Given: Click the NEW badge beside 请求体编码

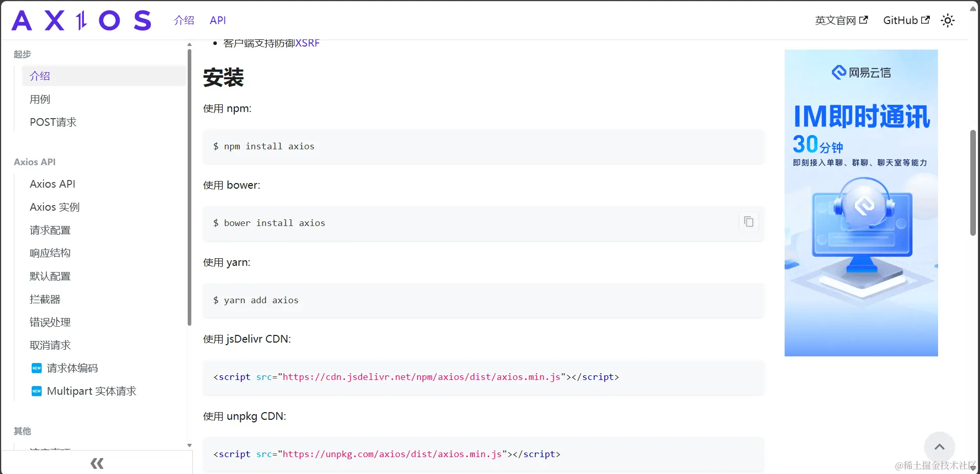Looking at the screenshot, I should click(37, 368).
